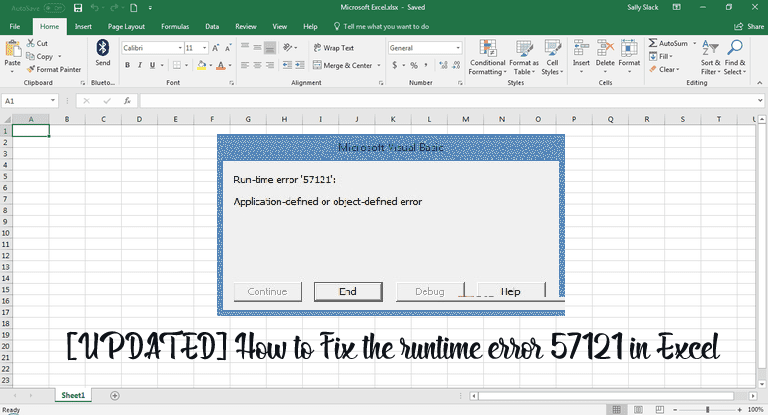Toggle Top Align vertical alignment
This screenshot has height=415, width=768.
click(245, 48)
